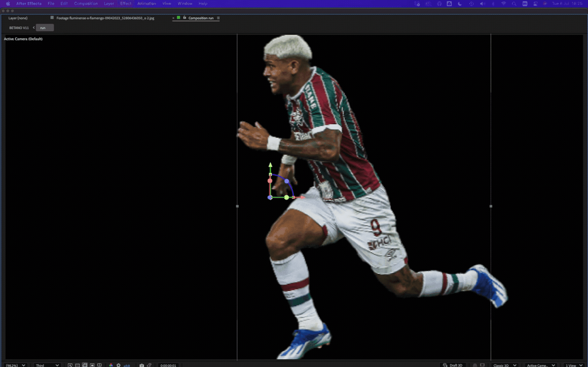Open the Classic 3D renderer dropdown
This screenshot has width=588, height=367.
(x=504, y=365)
